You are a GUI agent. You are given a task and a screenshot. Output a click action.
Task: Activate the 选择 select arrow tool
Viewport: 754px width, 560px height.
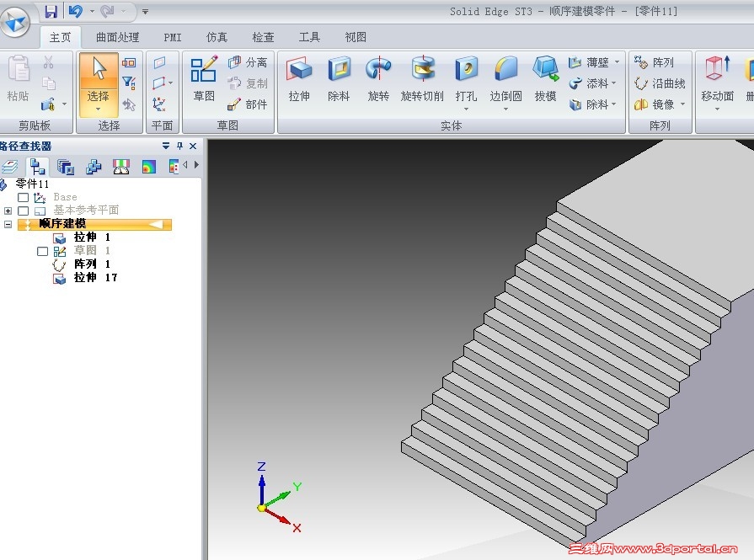[x=99, y=71]
